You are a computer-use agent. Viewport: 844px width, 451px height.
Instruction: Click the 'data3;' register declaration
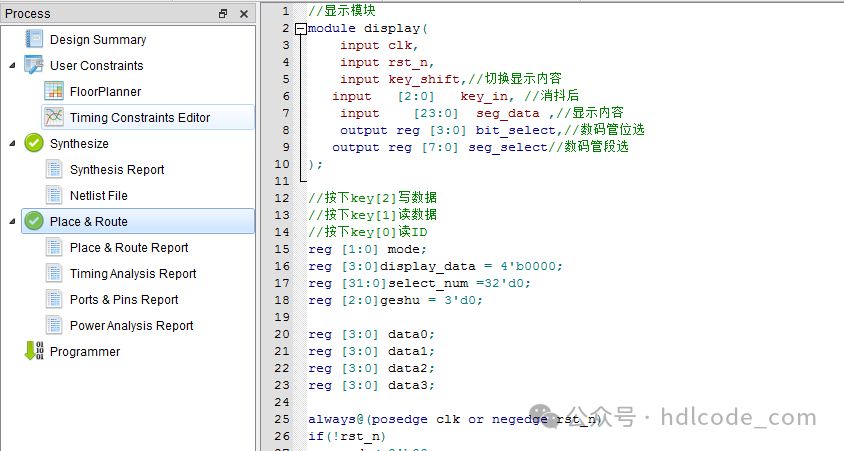click(x=371, y=385)
